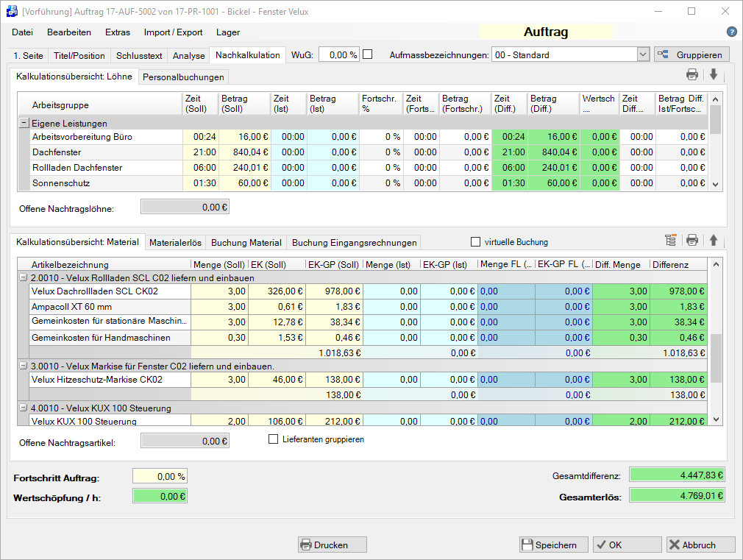Click the Material table scroll-up arrow
Screen dimensions: 743x560
[716, 264]
